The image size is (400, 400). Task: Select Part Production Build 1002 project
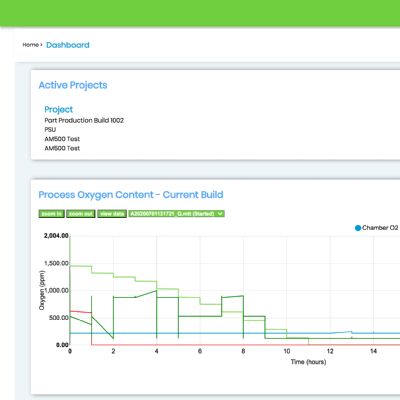tap(84, 120)
